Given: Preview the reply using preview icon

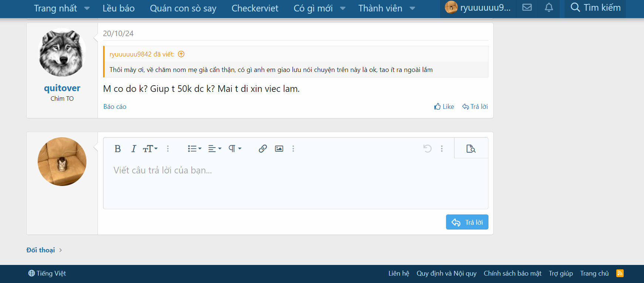Looking at the screenshot, I should [471, 149].
